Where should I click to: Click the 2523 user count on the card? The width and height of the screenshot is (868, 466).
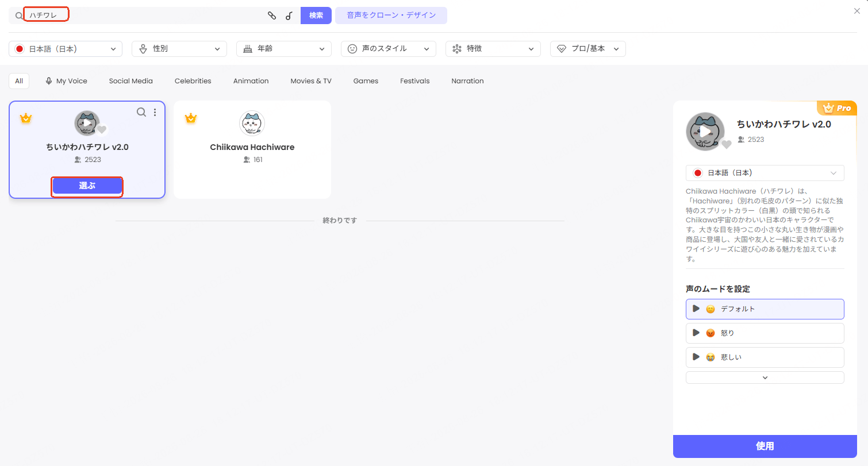pos(87,160)
